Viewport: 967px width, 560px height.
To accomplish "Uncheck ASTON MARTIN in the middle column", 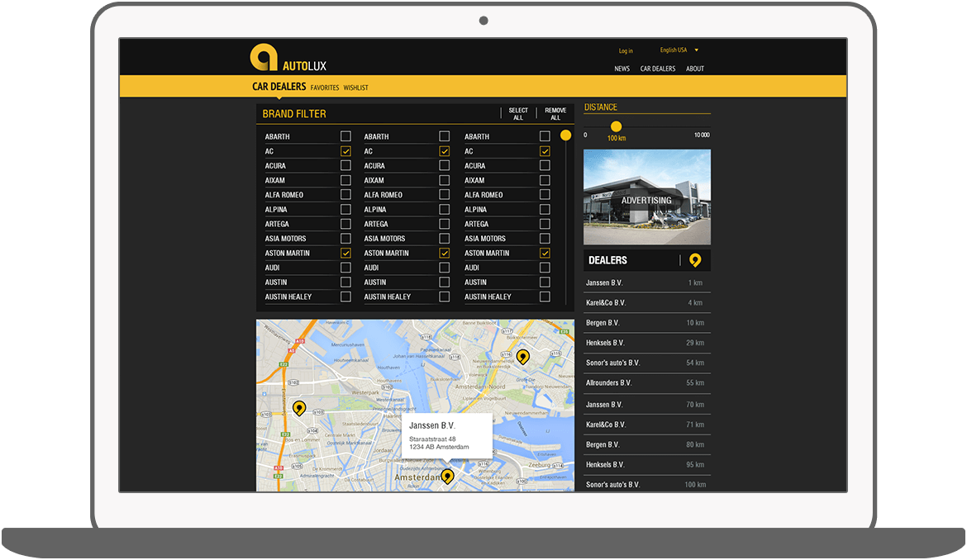I will pos(444,253).
